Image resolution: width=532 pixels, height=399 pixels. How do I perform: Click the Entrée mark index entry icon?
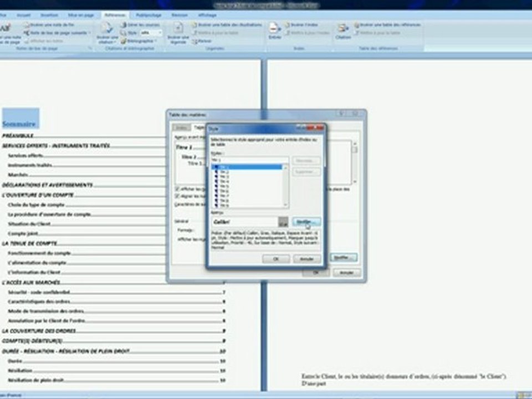tap(274, 30)
